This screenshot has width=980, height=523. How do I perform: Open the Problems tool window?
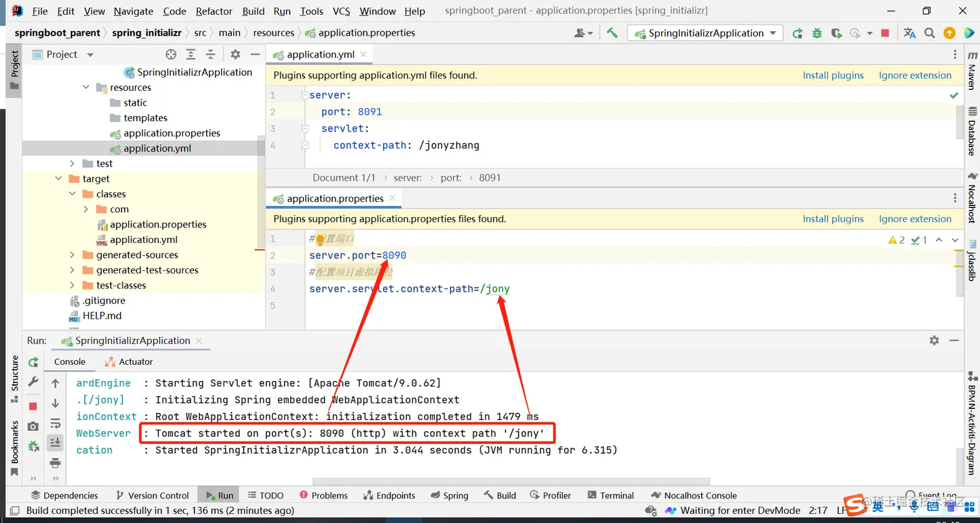[x=323, y=495]
